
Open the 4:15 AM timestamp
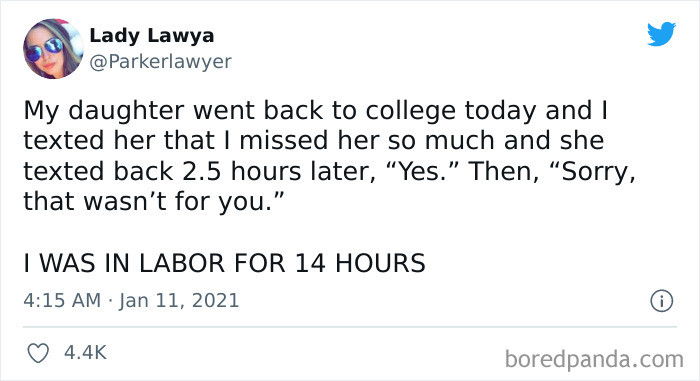[x=62, y=300]
